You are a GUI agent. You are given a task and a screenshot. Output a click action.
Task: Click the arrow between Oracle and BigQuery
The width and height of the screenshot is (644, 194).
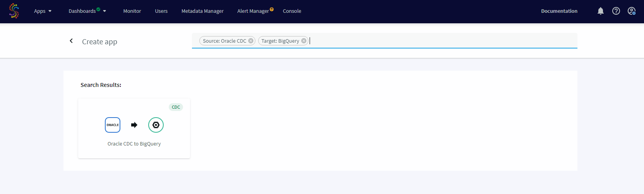(x=134, y=125)
